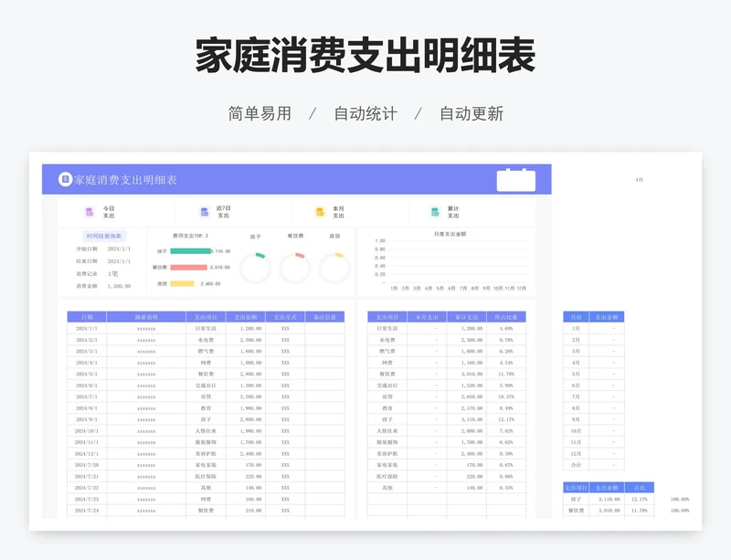Click the yellow coin icon for 本月支出

coord(319,212)
